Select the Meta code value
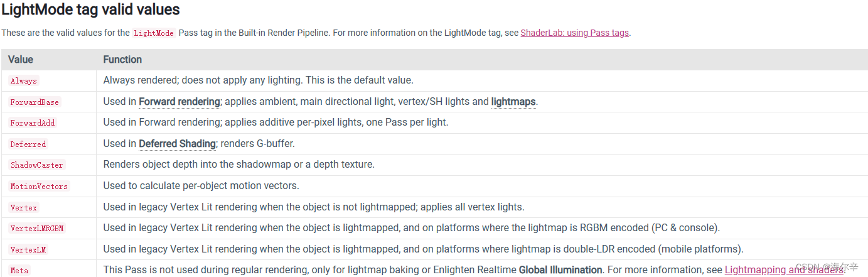 pyautogui.click(x=19, y=271)
